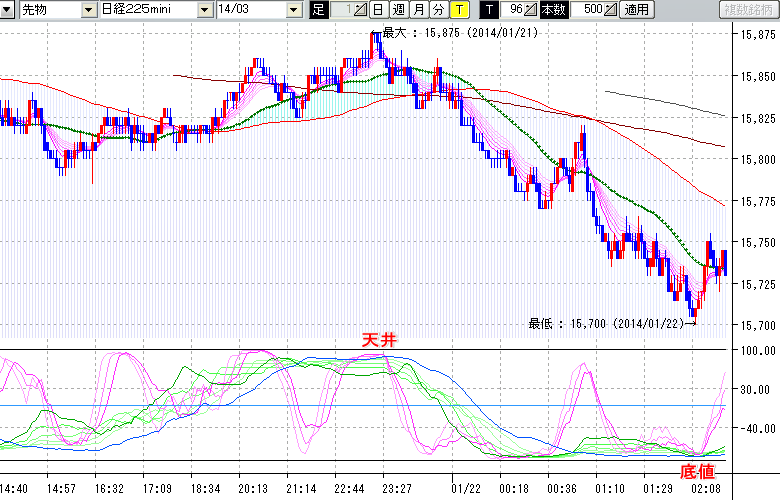The height and width of the screenshot is (500, 780).
Task: Click the 適用 apply button
Action: [637, 9]
